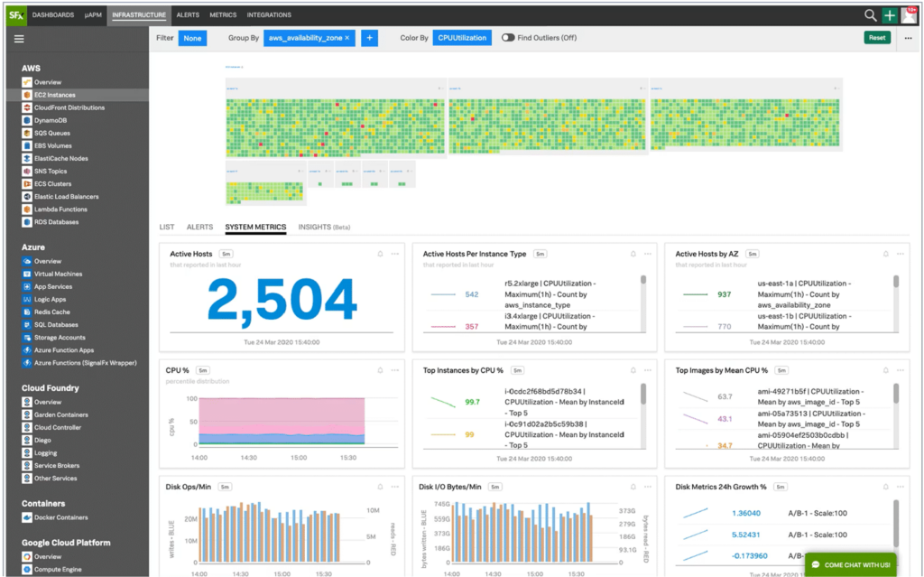Open the COME CHAT WITH US! button
Screen dimensions: 924x577
(849, 564)
